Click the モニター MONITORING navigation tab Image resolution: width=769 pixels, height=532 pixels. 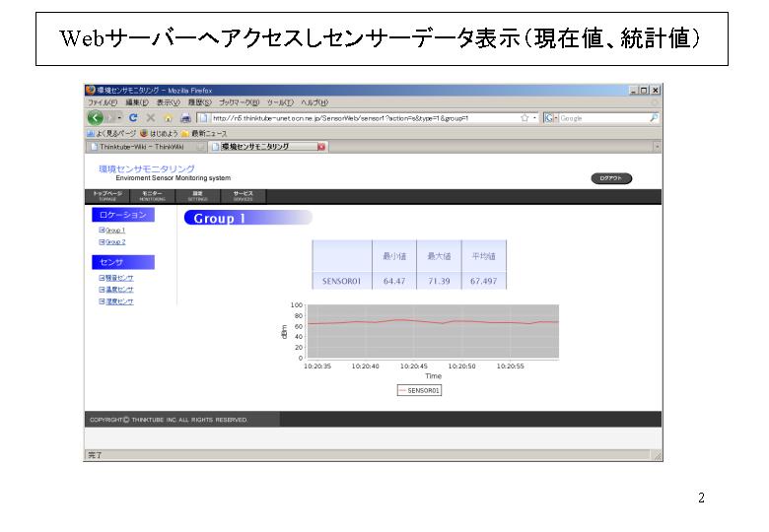pyautogui.click(x=152, y=195)
